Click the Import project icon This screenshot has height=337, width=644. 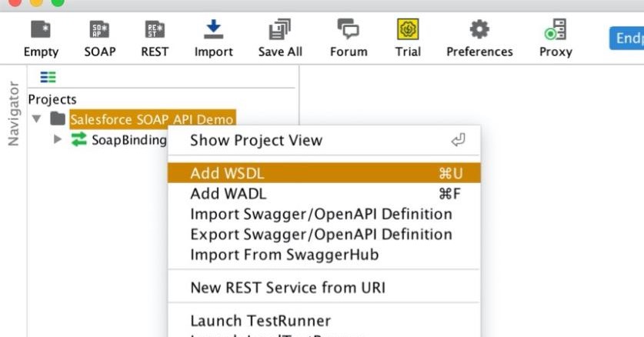[x=213, y=31]
